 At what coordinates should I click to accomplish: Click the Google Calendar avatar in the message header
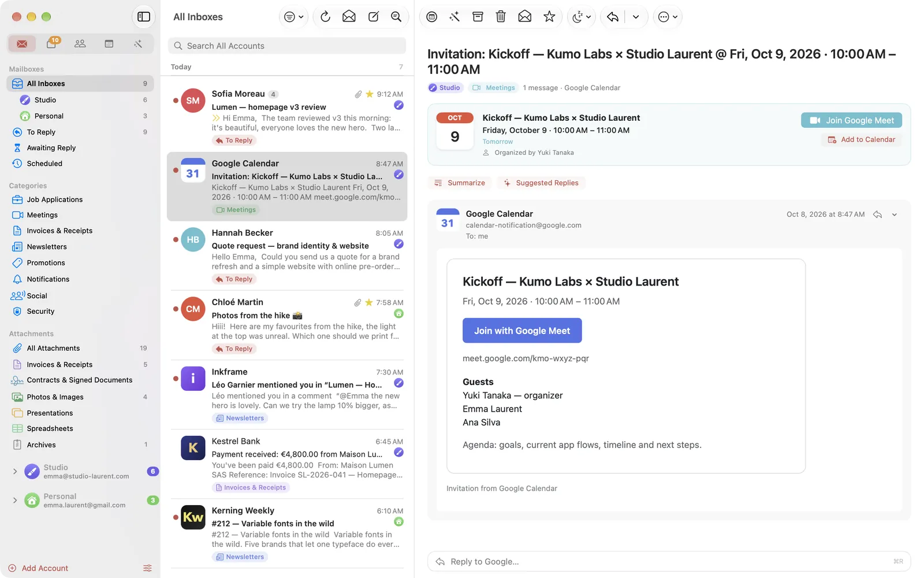[x=448, y=220]
